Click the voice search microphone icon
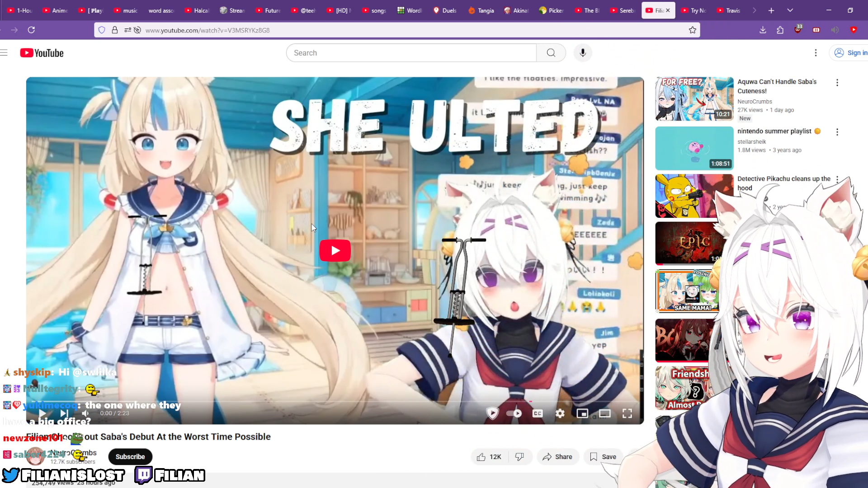Image resolution: width=868 pixels, height=488 pixels. 583,53
